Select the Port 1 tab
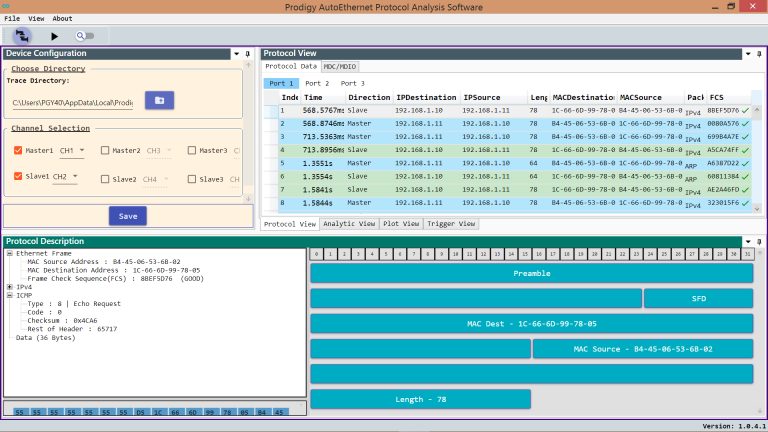 click(x=281, y=83)
